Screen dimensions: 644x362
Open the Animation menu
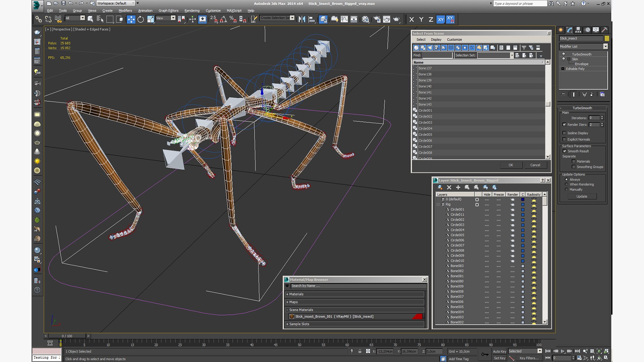point(145,11)
